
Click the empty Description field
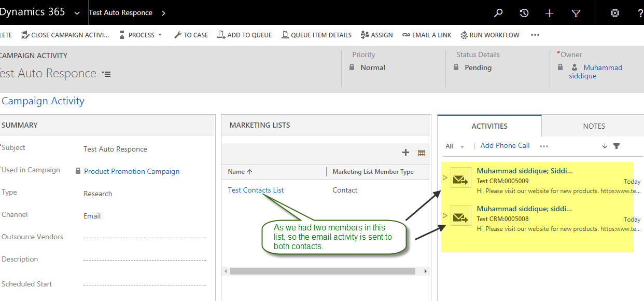click(145, 260)
